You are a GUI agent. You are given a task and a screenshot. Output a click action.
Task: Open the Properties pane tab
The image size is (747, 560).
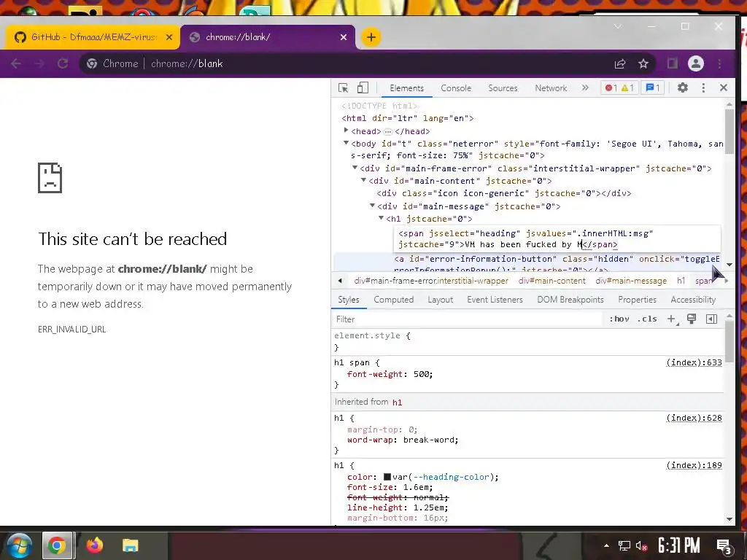637,300
